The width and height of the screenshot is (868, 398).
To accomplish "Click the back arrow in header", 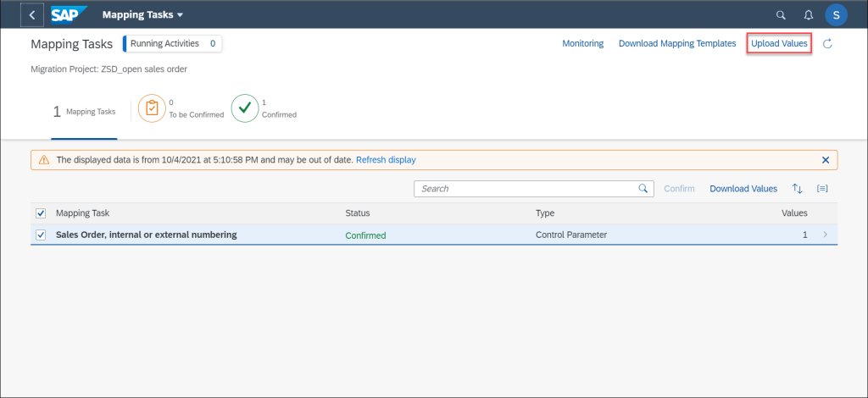I will tap(32, 15).
